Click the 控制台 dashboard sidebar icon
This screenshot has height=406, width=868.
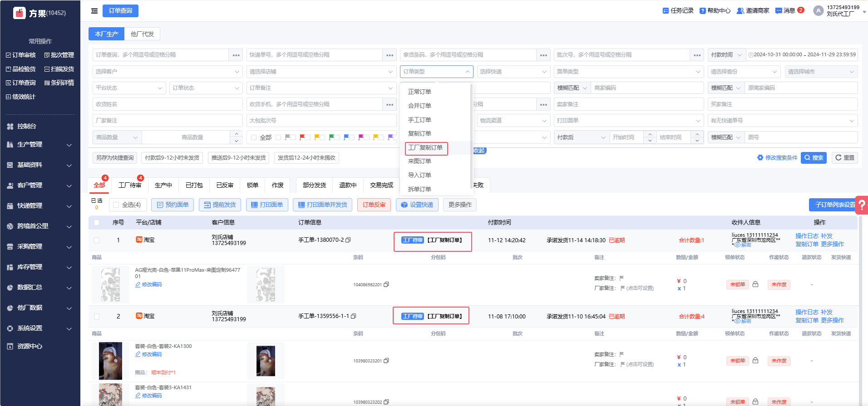pyautogui.click(x=10, y=127)
